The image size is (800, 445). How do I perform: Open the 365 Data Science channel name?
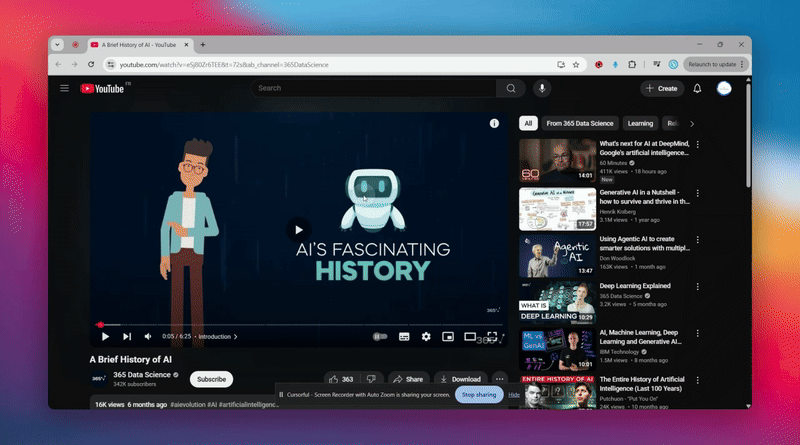point(142,375)
